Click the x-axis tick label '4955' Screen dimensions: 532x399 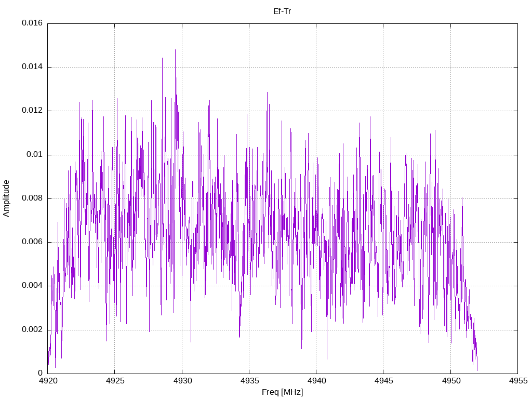tap(518, 381)
